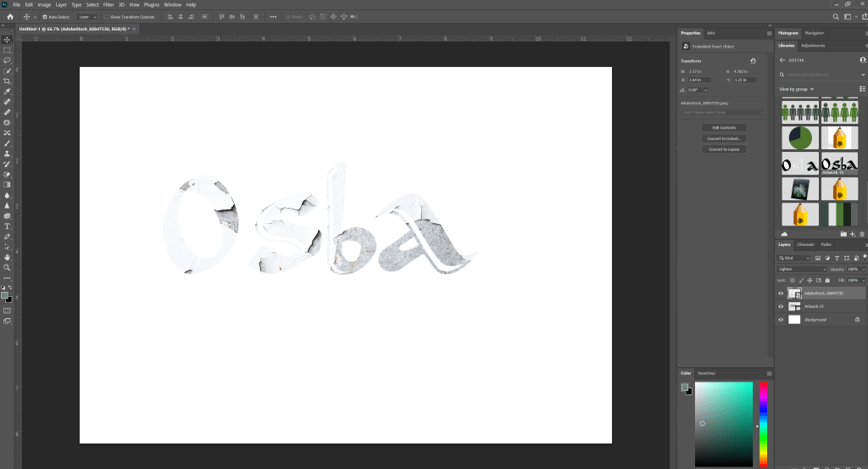This screenshot has height=469, width=868.
Task: Select the Type tool in the toolbar
Action: click(7, 226)
